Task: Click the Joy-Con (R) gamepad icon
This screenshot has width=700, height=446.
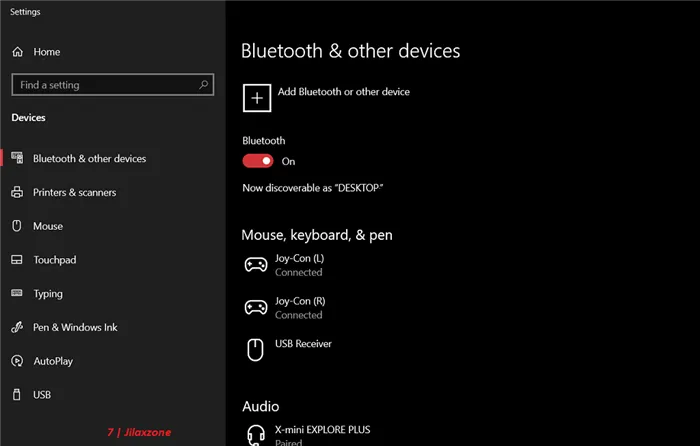Action: pos(256,307)
